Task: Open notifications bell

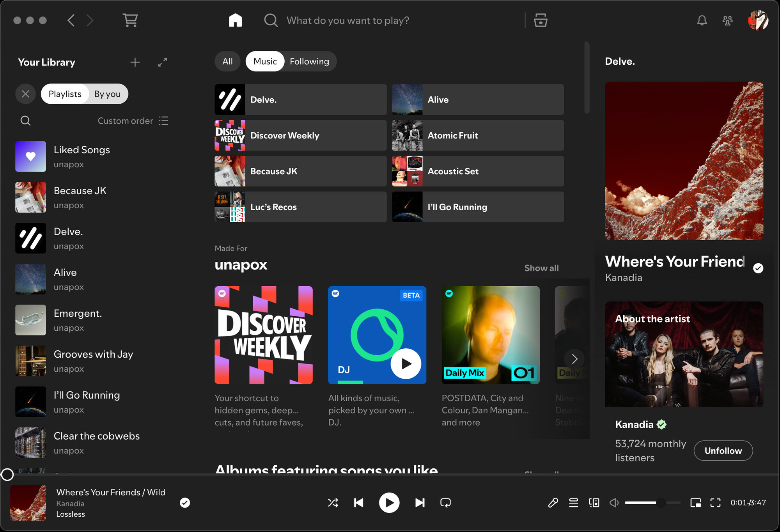Action: [702, 20]
